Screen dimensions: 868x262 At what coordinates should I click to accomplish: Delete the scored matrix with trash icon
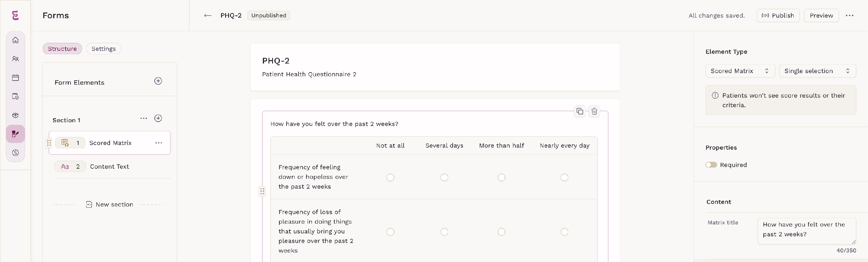(594, 111)
